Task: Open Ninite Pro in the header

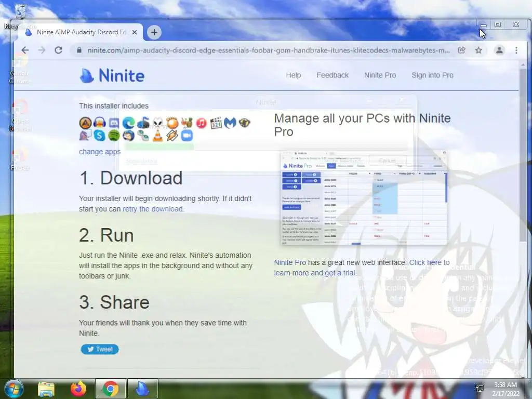Action: pyautogui.click(x=380, y=75)
